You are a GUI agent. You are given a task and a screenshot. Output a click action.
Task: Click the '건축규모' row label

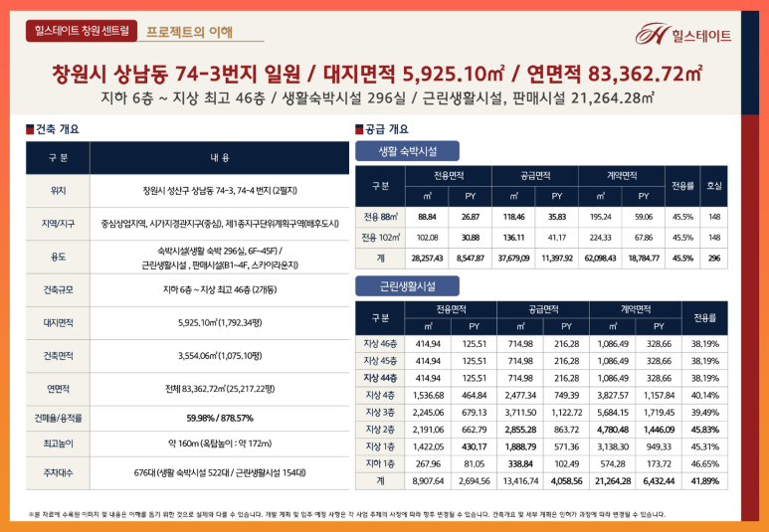[x=58, y=289]
